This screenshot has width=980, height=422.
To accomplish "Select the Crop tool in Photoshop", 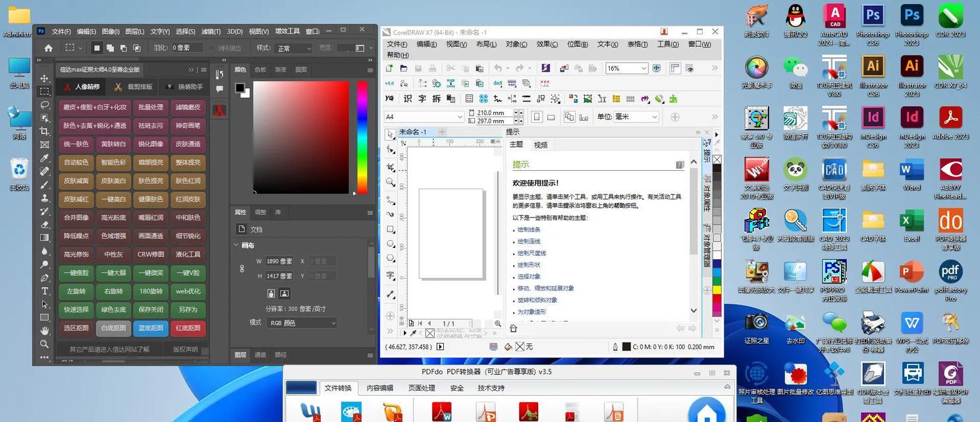I will tap(45, 131).
